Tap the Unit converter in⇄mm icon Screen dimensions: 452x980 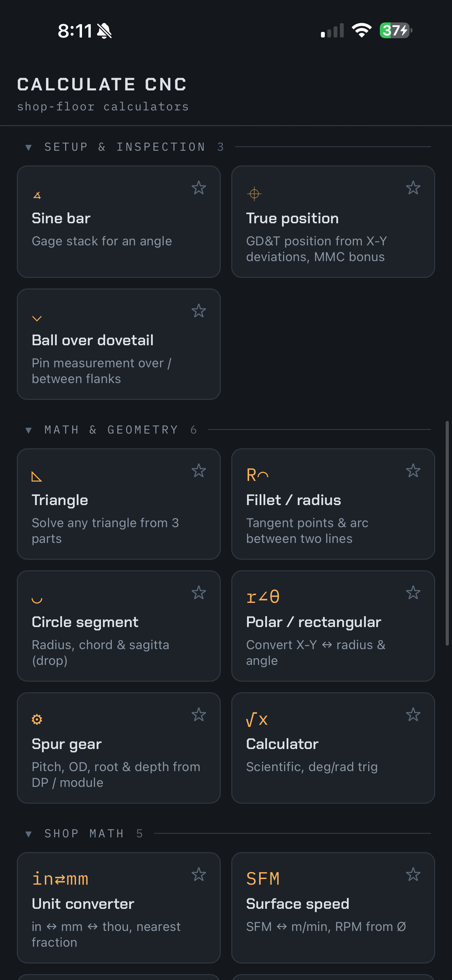60,879
